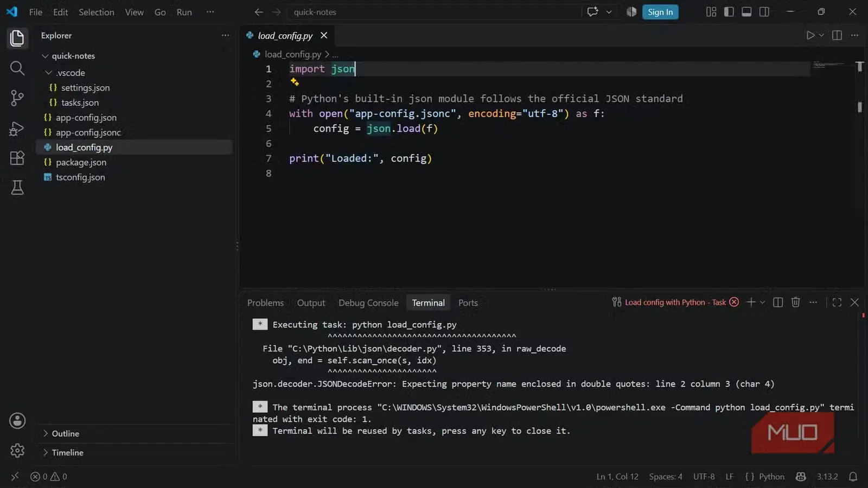Image resolution: width=868 pixels, height=488 pixels.
Task: Click the errors and warnings count in status bar
Action: (49, 477)
